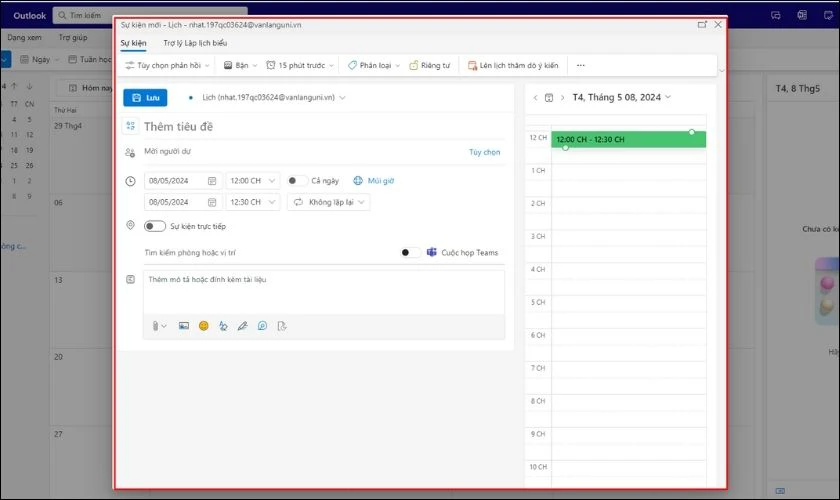Click the last icon in editor toolbar
The height and width of the screenshot is (500, 840).
click(x=282, y=326)
